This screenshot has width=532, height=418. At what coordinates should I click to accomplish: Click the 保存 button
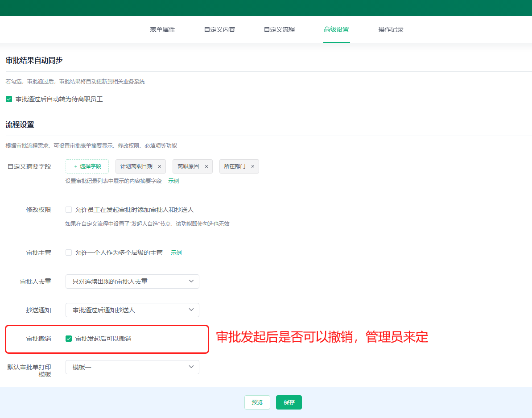point(289,402)
